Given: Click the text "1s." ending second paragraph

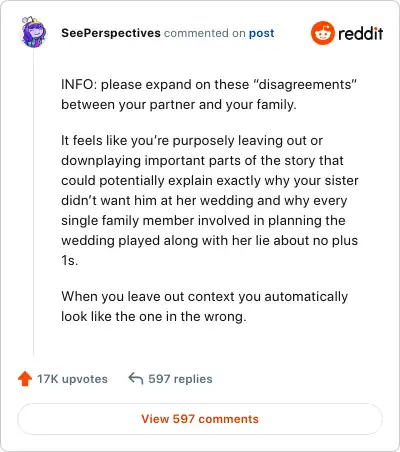Looking at the screenshot, I should tap(70, 260).
